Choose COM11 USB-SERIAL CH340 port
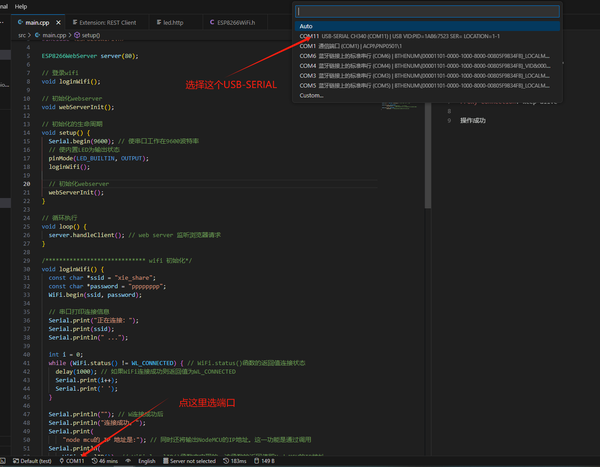The height and width of the screenshot is (467, 600). tap(427, 36)
